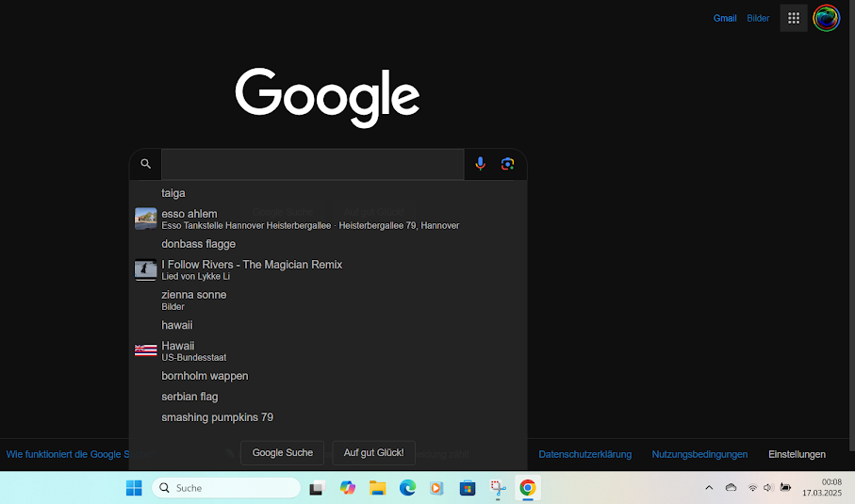Show hidden system tray icons
The width and height of the screenshot is (855, 504).
click(x=709, y=488)
